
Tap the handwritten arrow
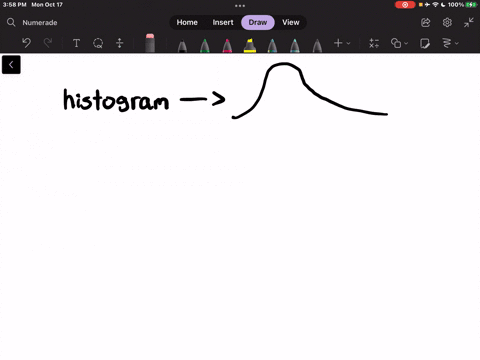202,99
